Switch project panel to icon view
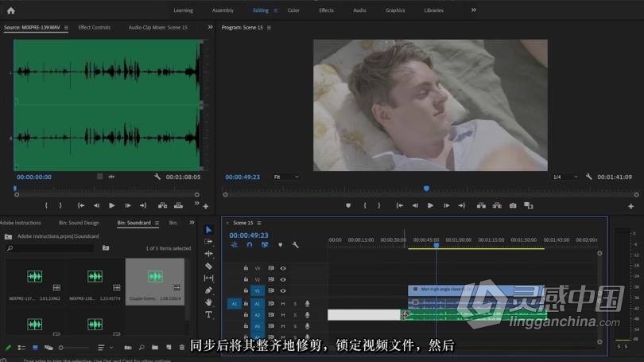Screen dimensions: 644x362 [35, 348]
